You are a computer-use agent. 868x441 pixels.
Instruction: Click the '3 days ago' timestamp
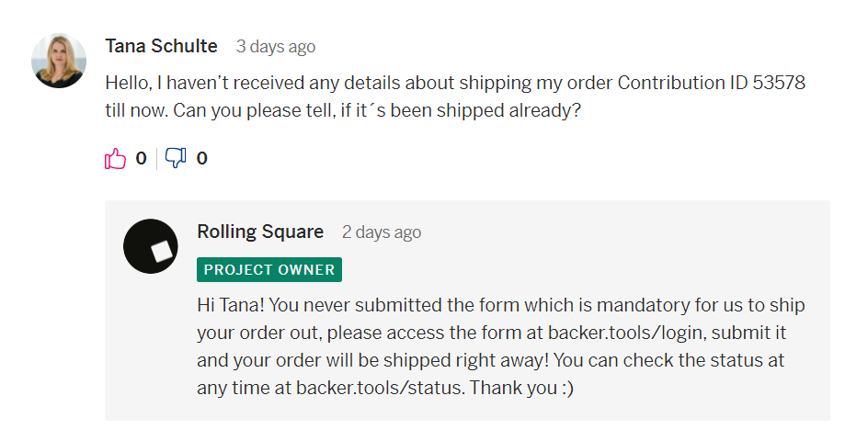276,47
